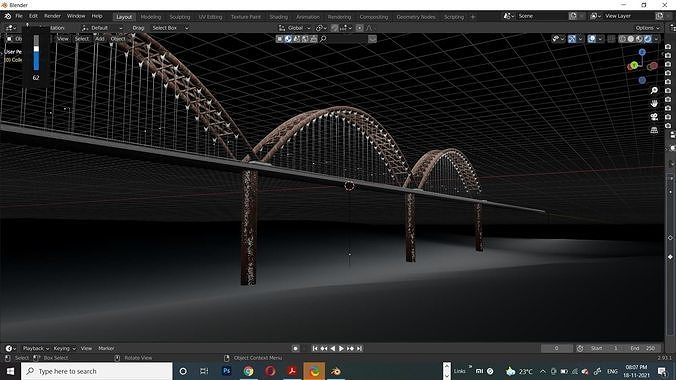Click the green Y axis on gizmo
The image size is (676, 380).
click(634, 65)
